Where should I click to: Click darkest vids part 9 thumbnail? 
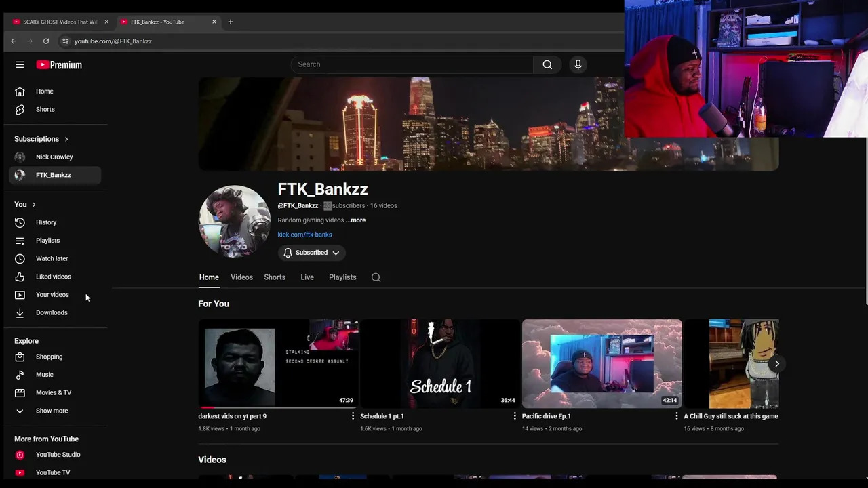click(278, 363)
